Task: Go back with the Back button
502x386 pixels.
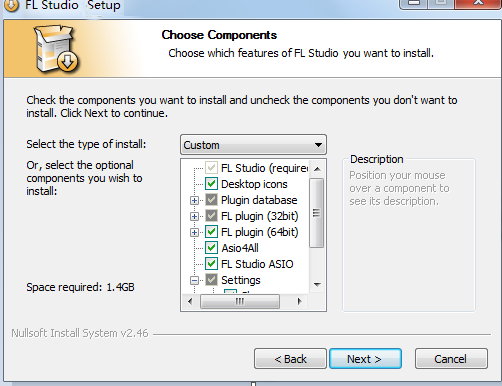Action: 290,359
